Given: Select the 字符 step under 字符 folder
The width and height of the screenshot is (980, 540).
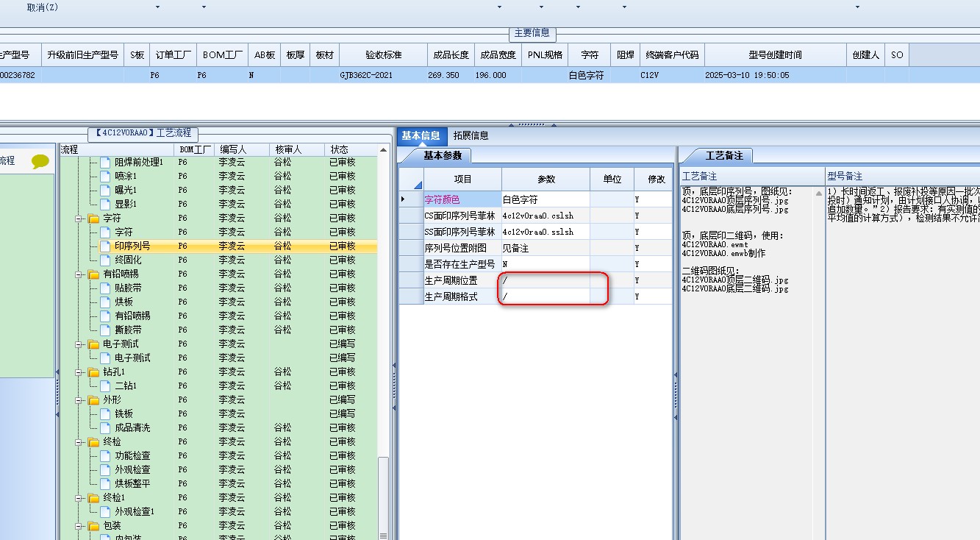Looking at the screenshot, I should pyautogui.click(x=124, y=232).
